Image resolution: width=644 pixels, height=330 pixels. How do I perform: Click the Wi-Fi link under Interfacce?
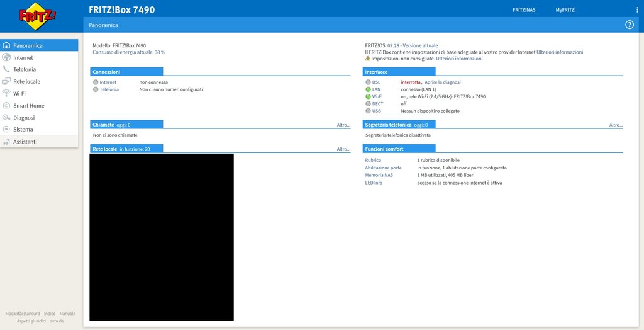tap(377, 97)
